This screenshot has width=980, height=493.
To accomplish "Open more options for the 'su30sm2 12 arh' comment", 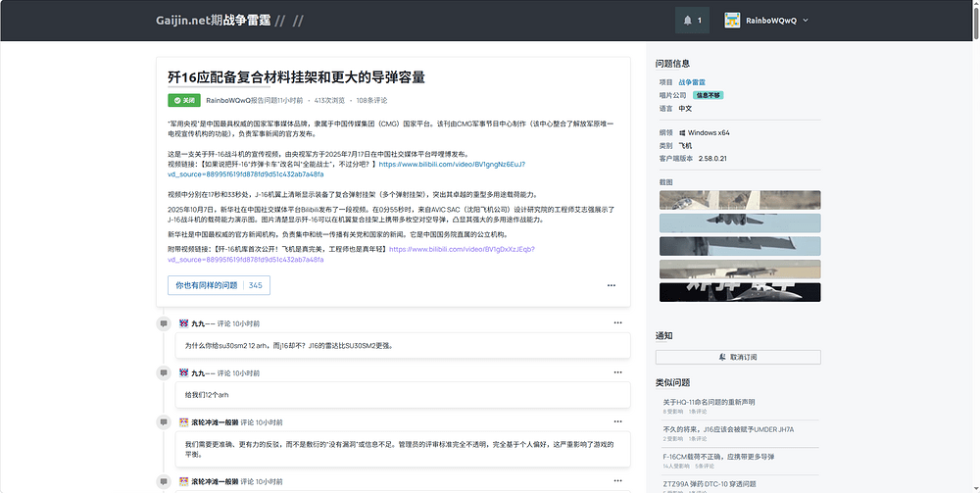I will pos(617,323).
